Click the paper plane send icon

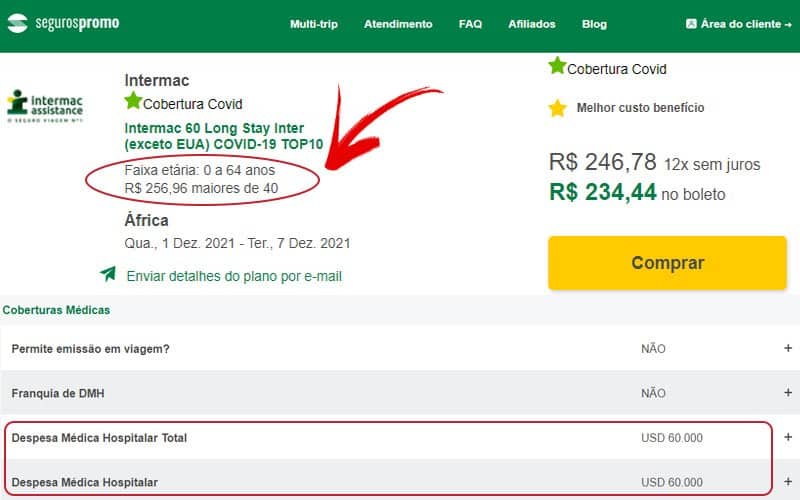(108, 274)
